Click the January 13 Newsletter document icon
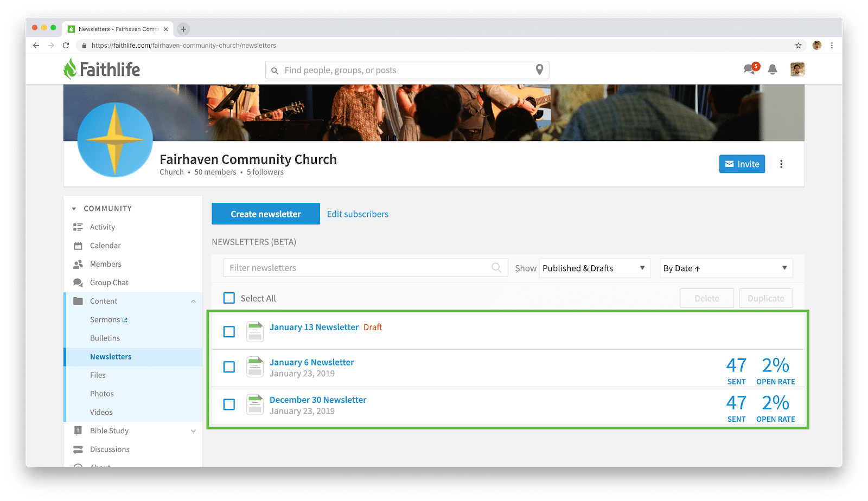The height and width of the screenshot is (501, 868). point(255,331)
